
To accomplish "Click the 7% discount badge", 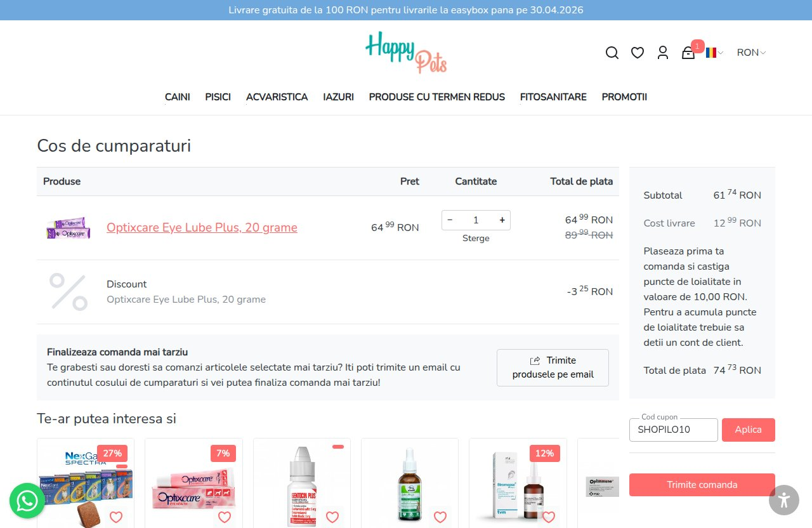I will pyautogui.click(x=223, y=453).
